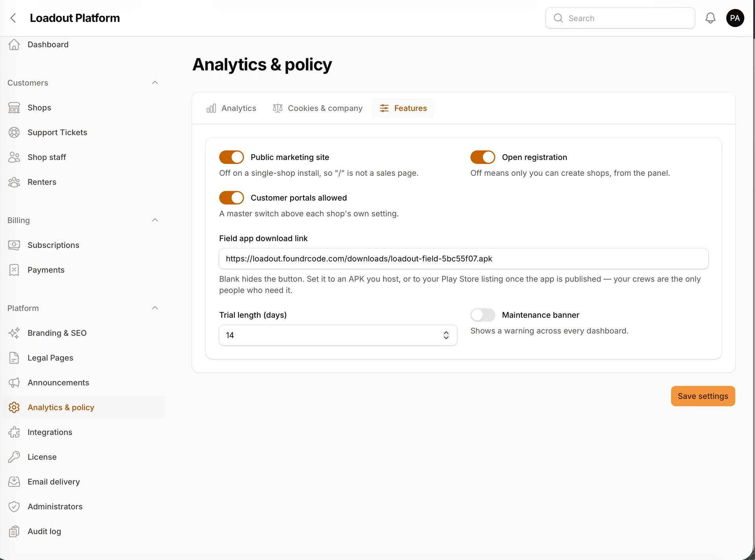Open Analytics & policy in the sidebar

click(x=84, y=407)
